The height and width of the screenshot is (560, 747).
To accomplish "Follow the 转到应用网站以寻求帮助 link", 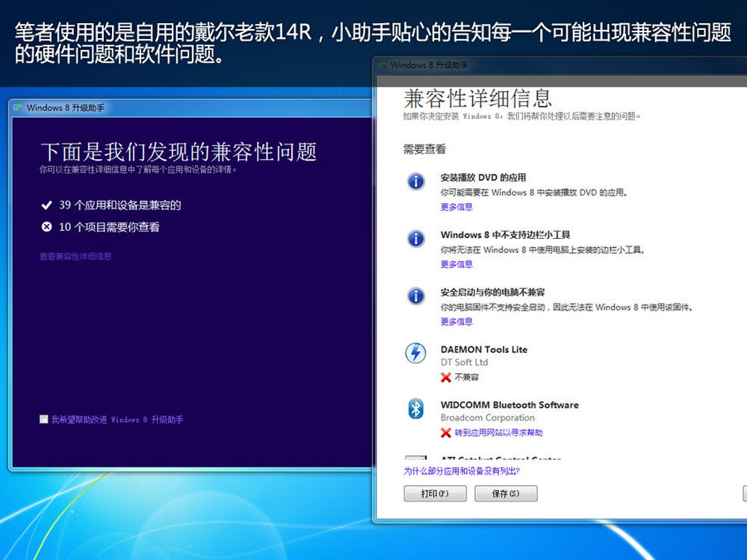I will (x=498, y=432).
